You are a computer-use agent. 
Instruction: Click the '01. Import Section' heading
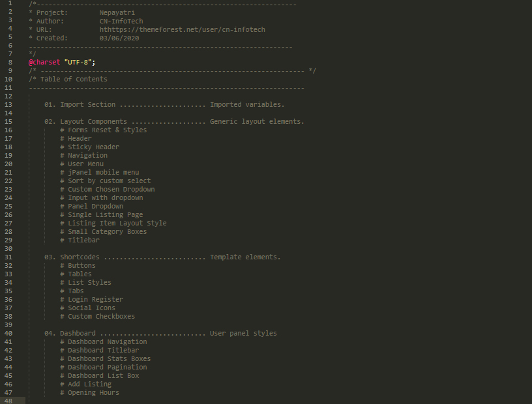(80, 105)
